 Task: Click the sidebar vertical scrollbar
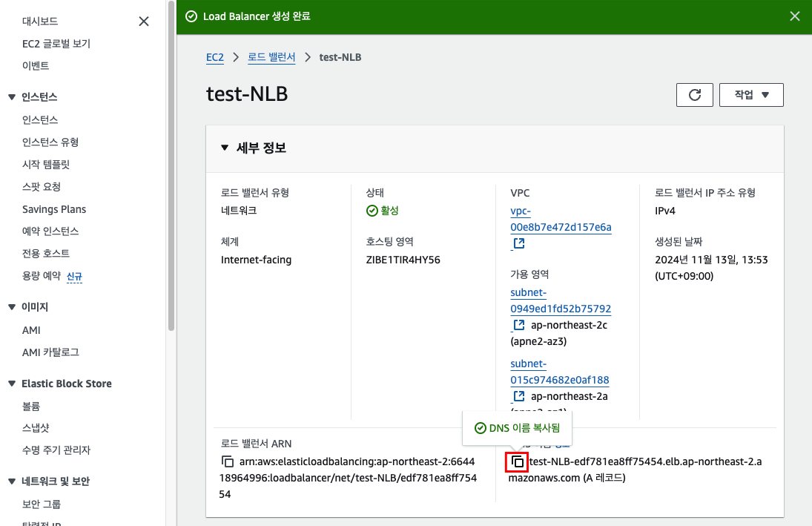click(x=171, y=166)
